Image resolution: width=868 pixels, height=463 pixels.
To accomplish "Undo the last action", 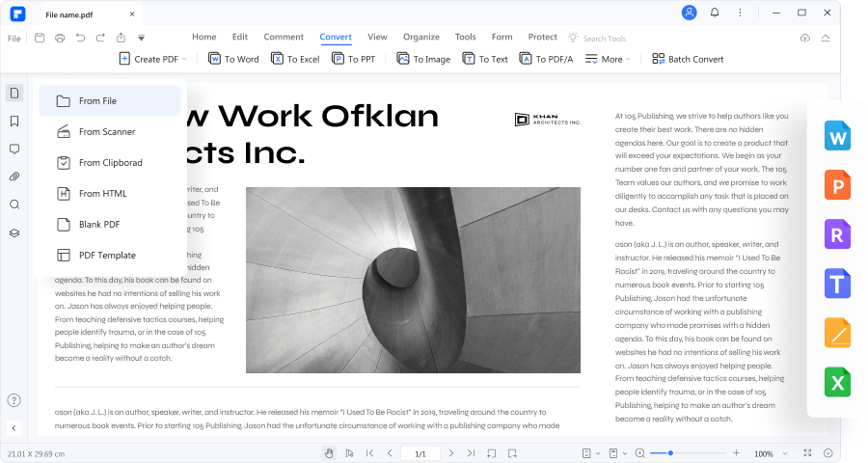I will click(80, 38).
